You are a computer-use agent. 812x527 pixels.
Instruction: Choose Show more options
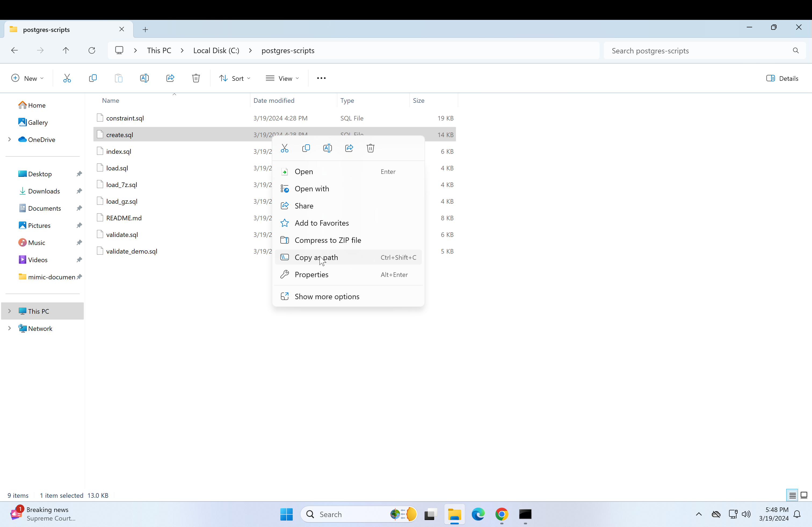point(327,297)
